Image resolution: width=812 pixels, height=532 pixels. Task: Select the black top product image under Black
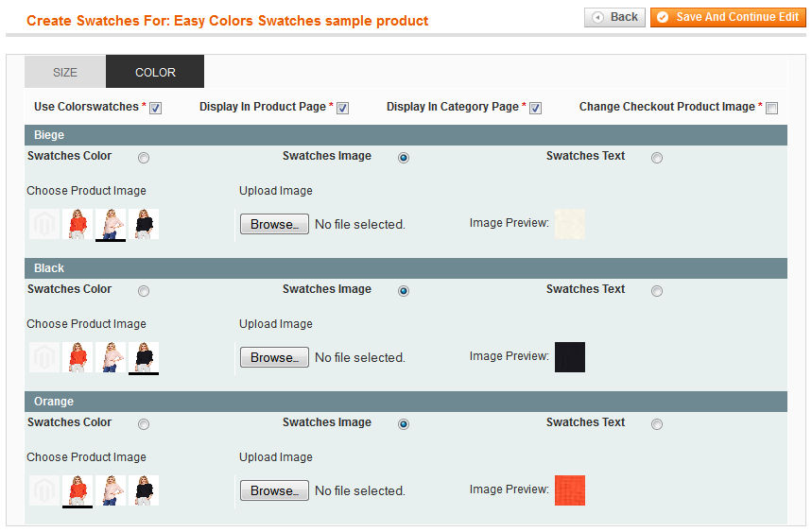(x=144, y=357)
